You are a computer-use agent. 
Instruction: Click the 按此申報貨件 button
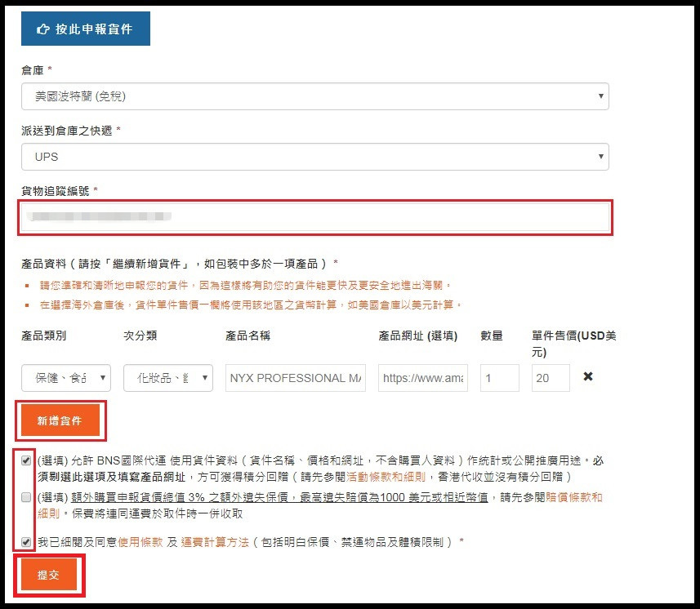85,29
